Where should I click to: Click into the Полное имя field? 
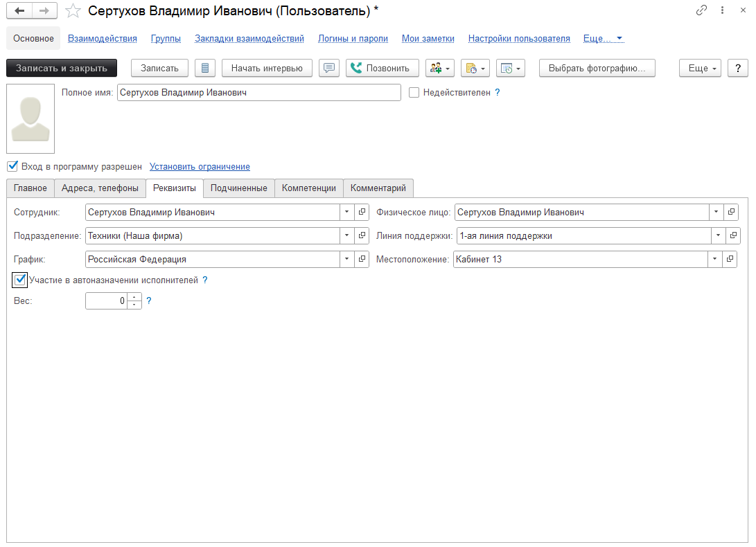[x=258, y=92]
